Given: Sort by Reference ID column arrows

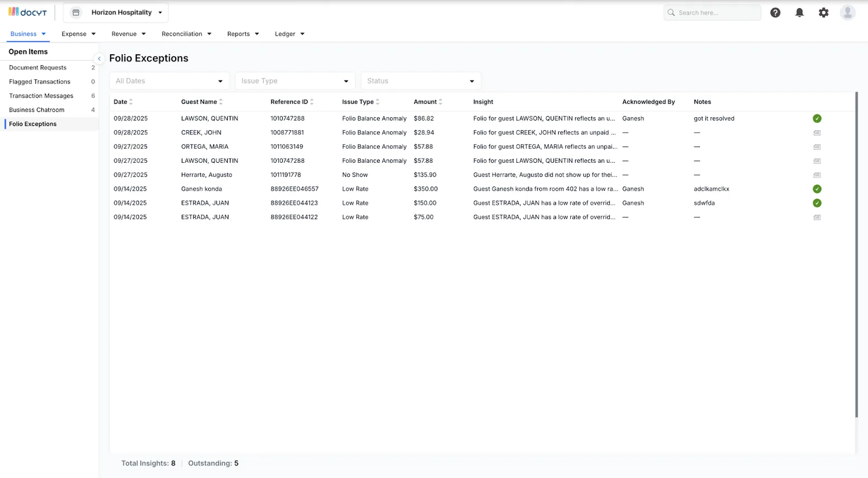Looking at the screenshot, I should pos(311,102).
